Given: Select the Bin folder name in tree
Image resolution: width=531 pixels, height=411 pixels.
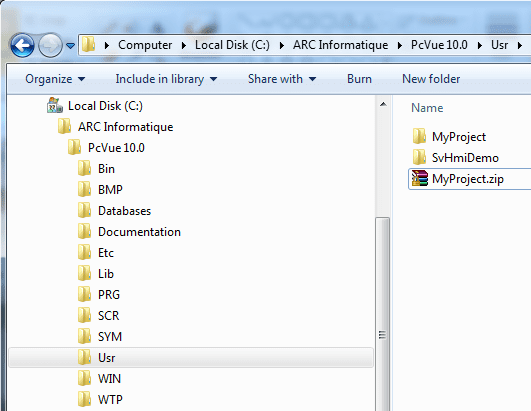Looking at the screenshot, I should click(106, 169).
